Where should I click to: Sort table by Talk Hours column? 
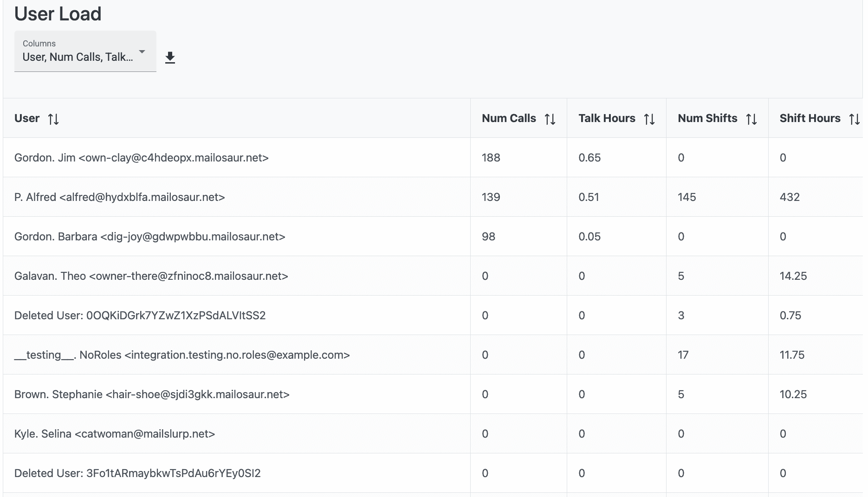[649, 119]
